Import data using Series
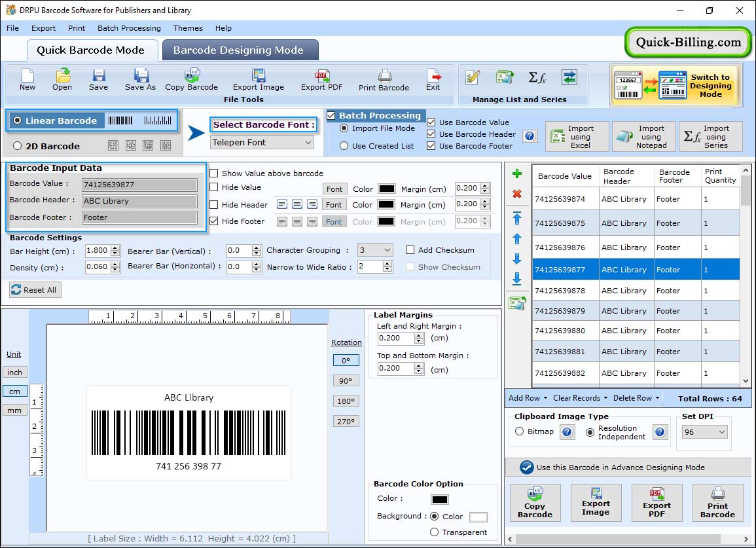This screenshot has height=548, width=756. pos(711,137)
